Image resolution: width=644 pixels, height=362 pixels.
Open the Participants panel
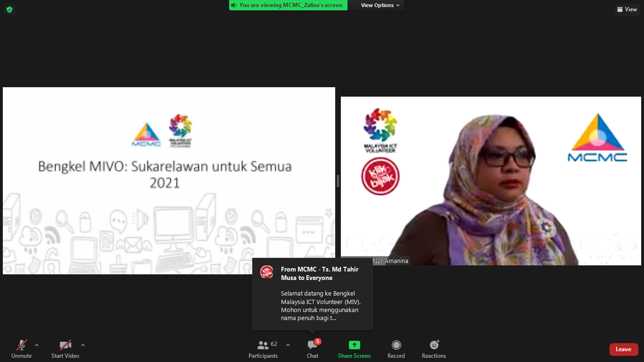point(263,349)
